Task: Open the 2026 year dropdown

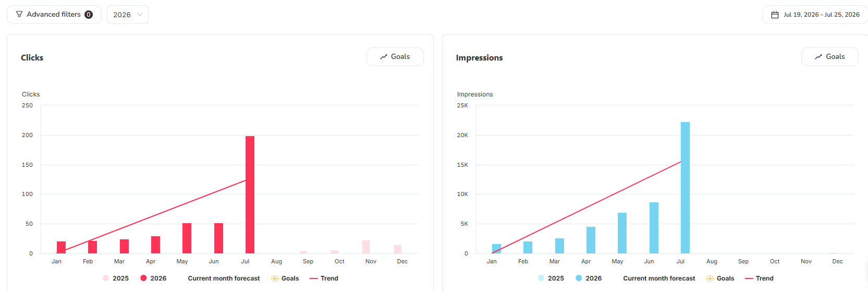Action: coord(128,15)
